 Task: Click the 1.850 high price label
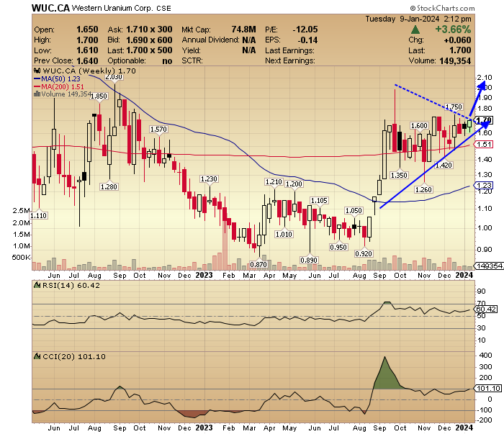(x=99, y=96)
